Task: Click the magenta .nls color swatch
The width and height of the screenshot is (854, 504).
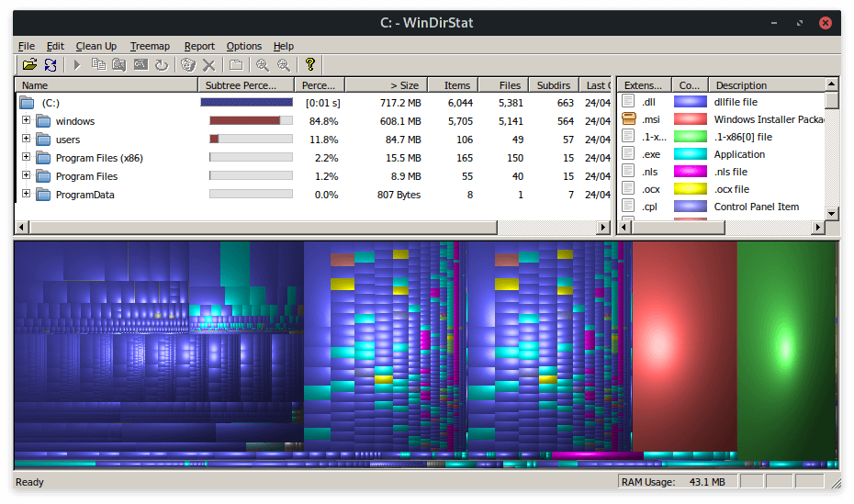Action: (690, 172)
